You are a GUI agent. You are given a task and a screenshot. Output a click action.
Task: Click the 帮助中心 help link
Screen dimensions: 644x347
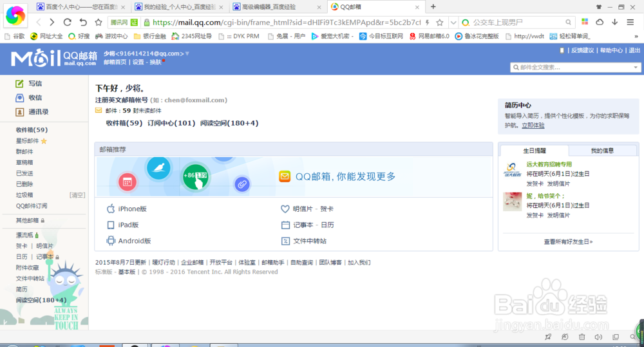click(611, 50)
